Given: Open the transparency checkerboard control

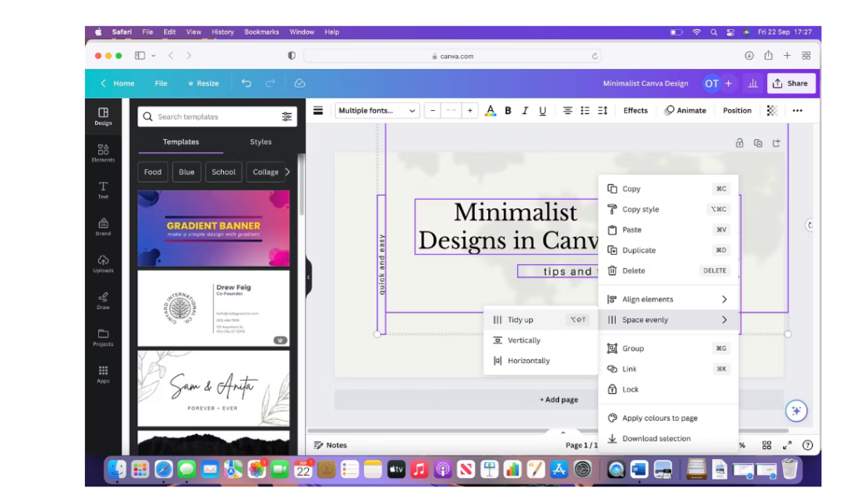Looking at the screenshot, I should click(771, 111).
